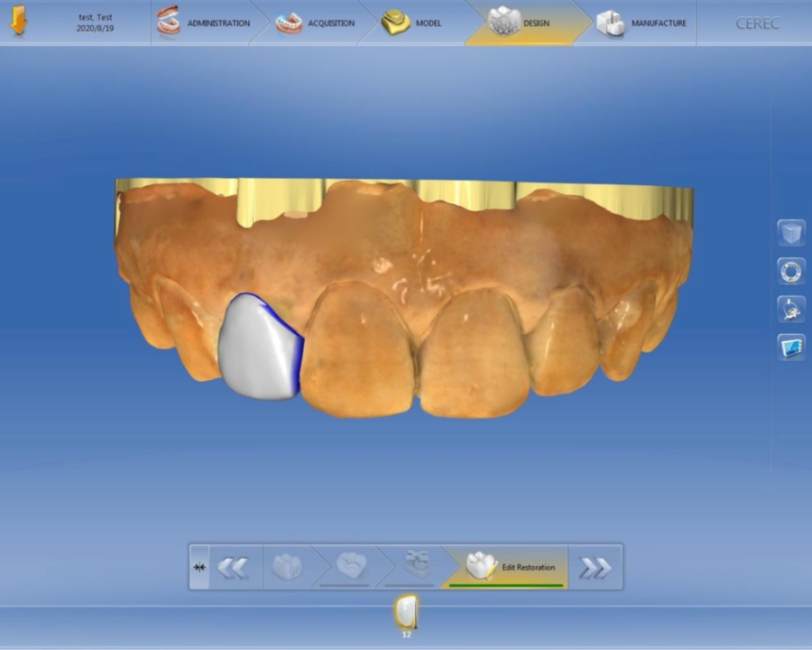Advance to next step with double-right arrows
Viewport: 812px width, 650px height.
[595, 567]
